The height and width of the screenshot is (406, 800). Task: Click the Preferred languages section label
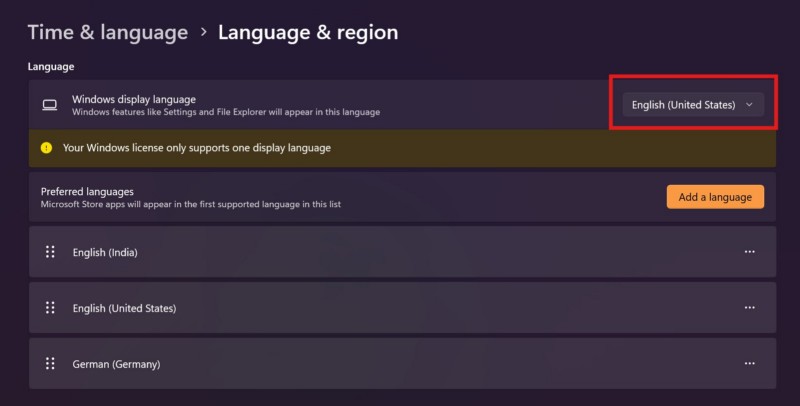pos(87,190)
